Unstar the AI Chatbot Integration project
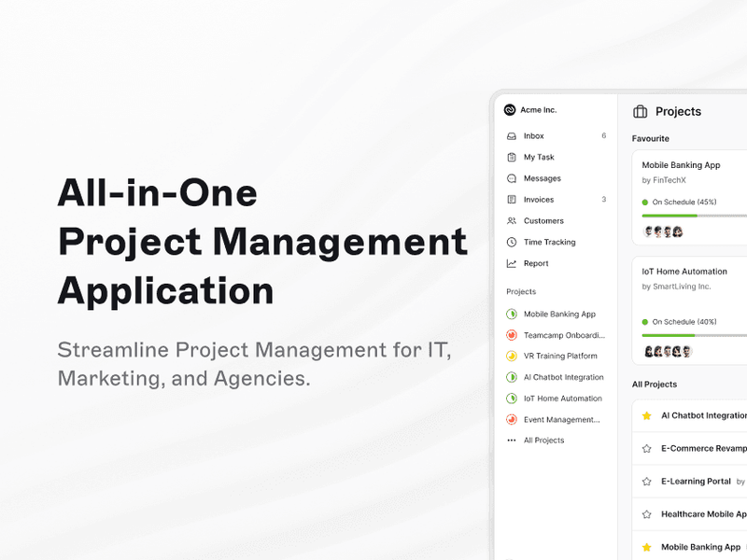Image resolution: width=747 pixels, height=560 pixels. tap(646, 415)
